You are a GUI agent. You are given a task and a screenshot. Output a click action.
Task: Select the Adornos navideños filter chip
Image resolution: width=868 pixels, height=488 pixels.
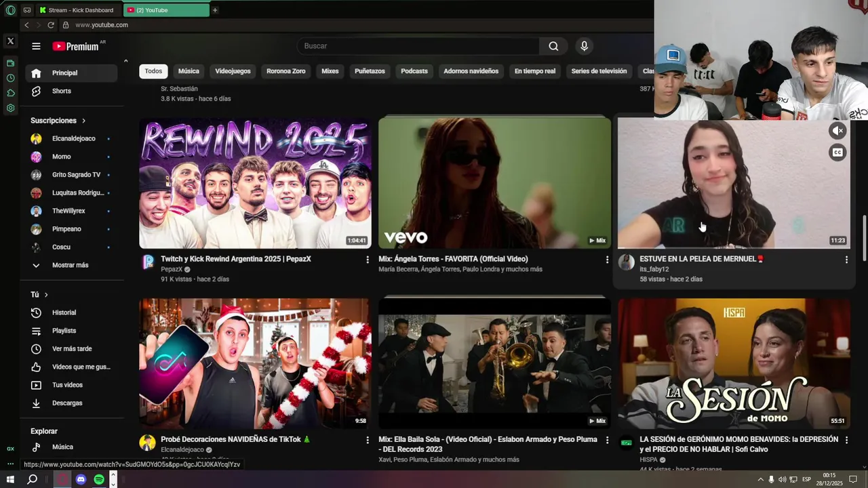point(471,71)
